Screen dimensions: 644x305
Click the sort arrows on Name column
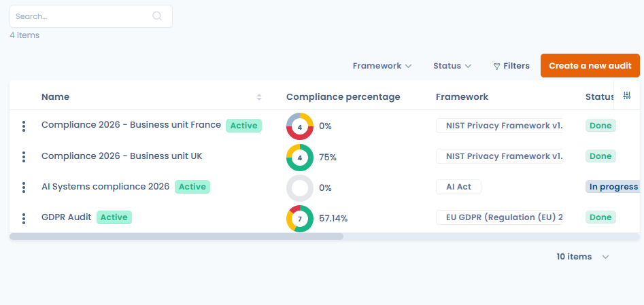(259, 97)
